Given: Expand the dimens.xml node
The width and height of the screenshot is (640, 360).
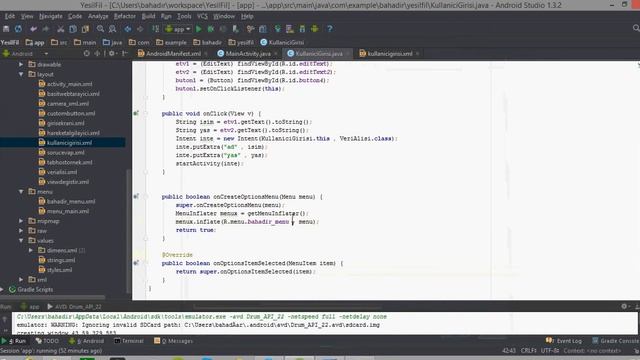Looking at the screenshot, I should (x=31, y=251).
